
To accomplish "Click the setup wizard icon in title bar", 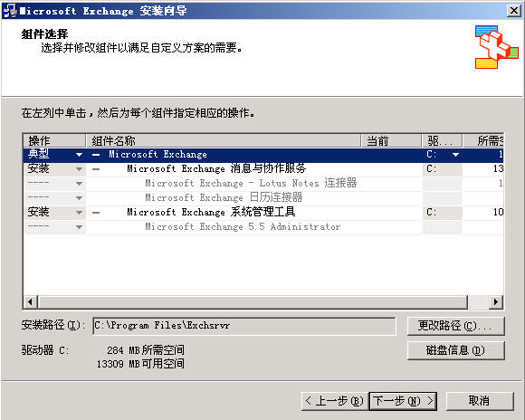I will click(x=10, y=11).
